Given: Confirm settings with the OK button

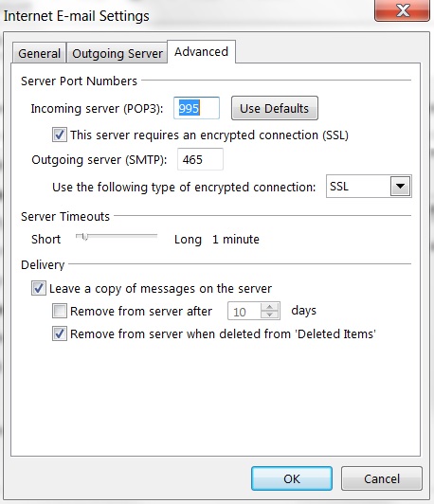Looking at the screenshot, I should [x=292, y=478].
